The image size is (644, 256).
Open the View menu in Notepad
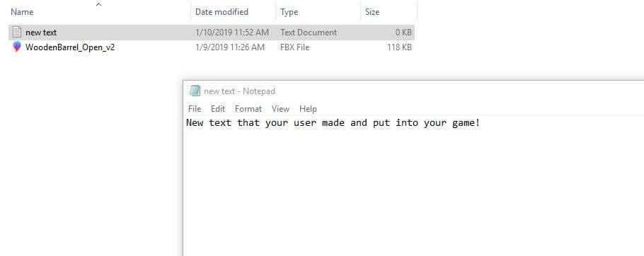pyautogui.click(x=280, y=109)
